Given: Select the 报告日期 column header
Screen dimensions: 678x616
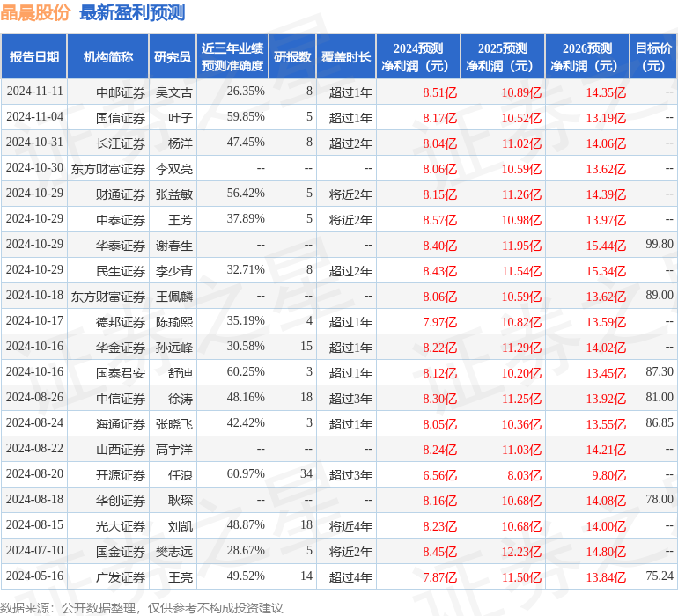Looking at the screenshot, I should click(34, 57).
